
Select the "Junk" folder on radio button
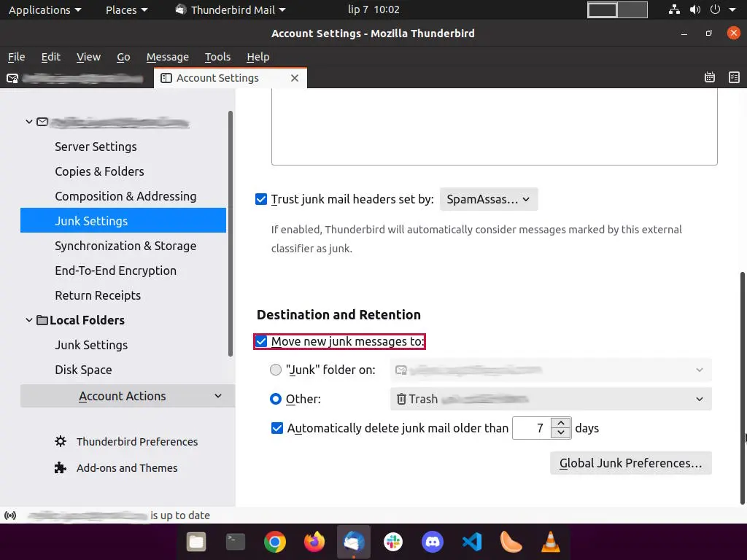point(276,370)
